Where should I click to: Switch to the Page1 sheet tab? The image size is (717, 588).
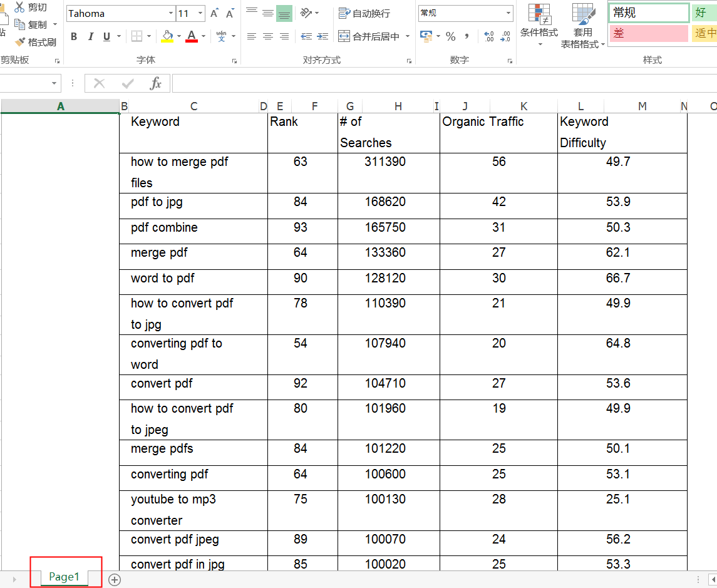pos(64,577)
